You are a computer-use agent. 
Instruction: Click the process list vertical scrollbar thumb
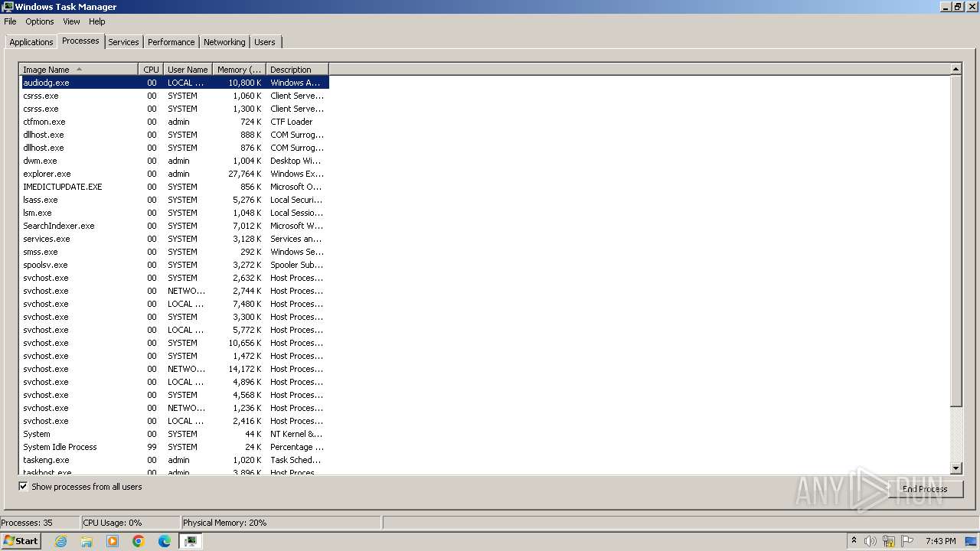pos(955,241)
